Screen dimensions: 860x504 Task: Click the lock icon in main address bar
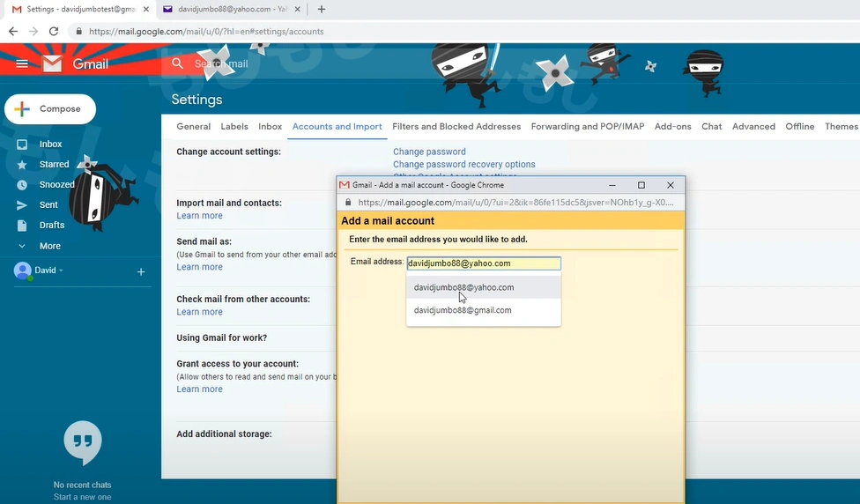click(x=79, y=31)
